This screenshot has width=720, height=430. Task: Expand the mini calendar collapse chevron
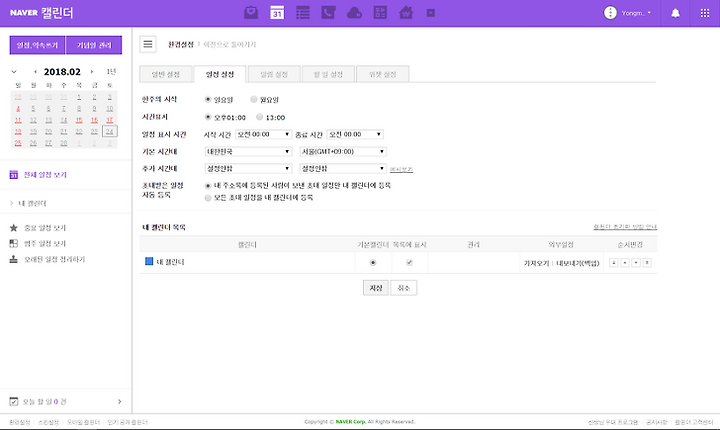click(x=14, y=72)
